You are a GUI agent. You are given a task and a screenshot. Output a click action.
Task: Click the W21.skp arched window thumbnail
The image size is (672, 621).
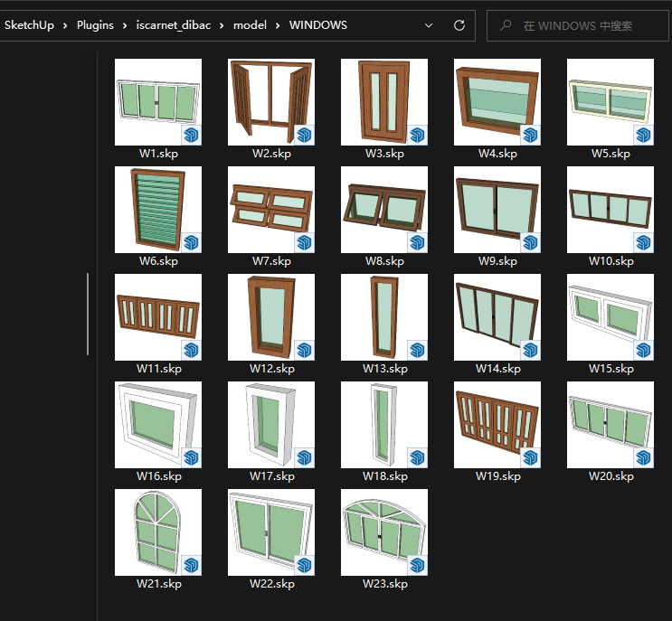(158, 532)
